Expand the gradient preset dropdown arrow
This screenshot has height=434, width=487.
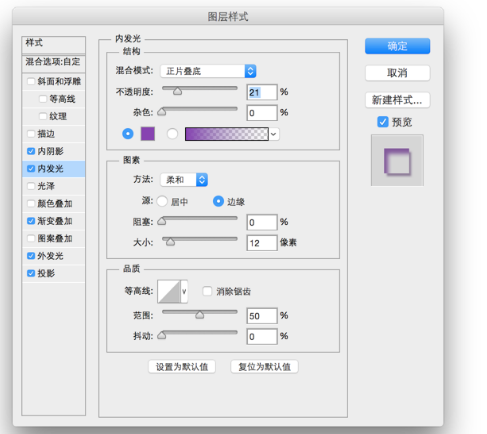click(x=274, y=134)
